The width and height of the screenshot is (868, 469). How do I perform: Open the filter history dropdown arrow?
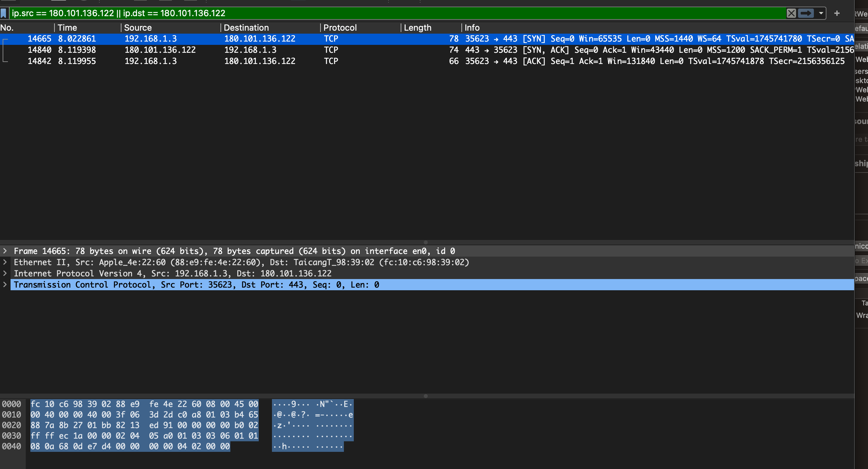[821, 13]
